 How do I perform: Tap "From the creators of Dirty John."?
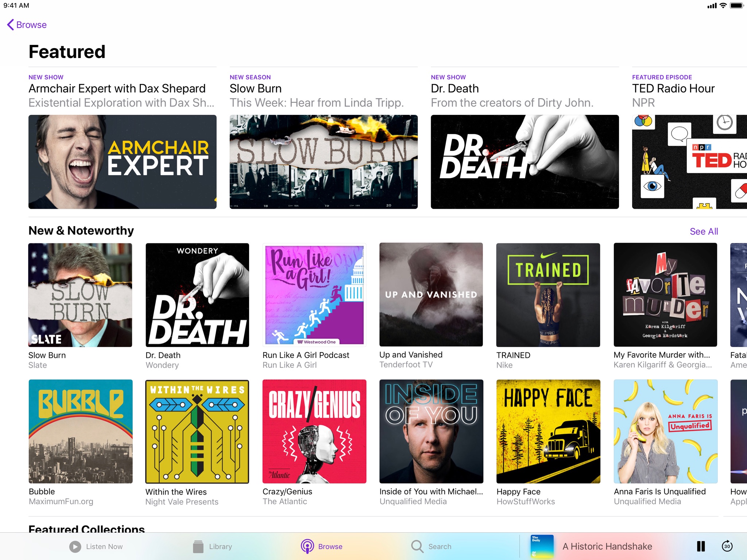pos(512,103)
